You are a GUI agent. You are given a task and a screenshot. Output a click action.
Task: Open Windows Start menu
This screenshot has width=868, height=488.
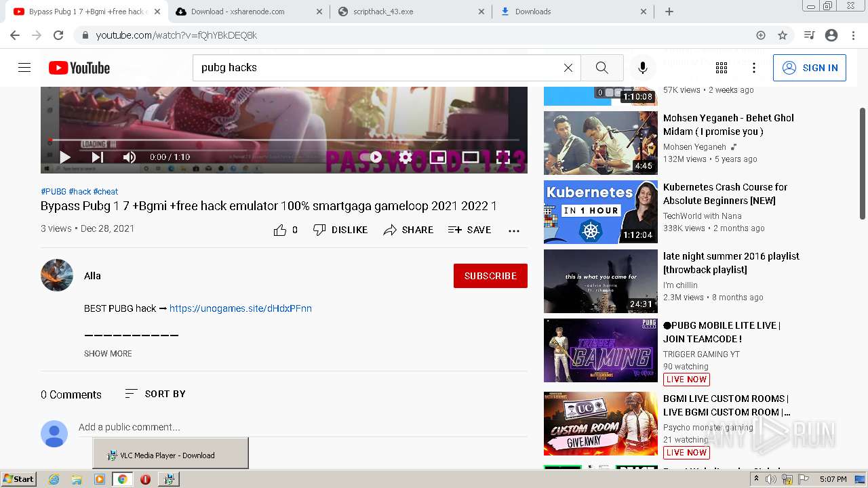tap(18, 479)
